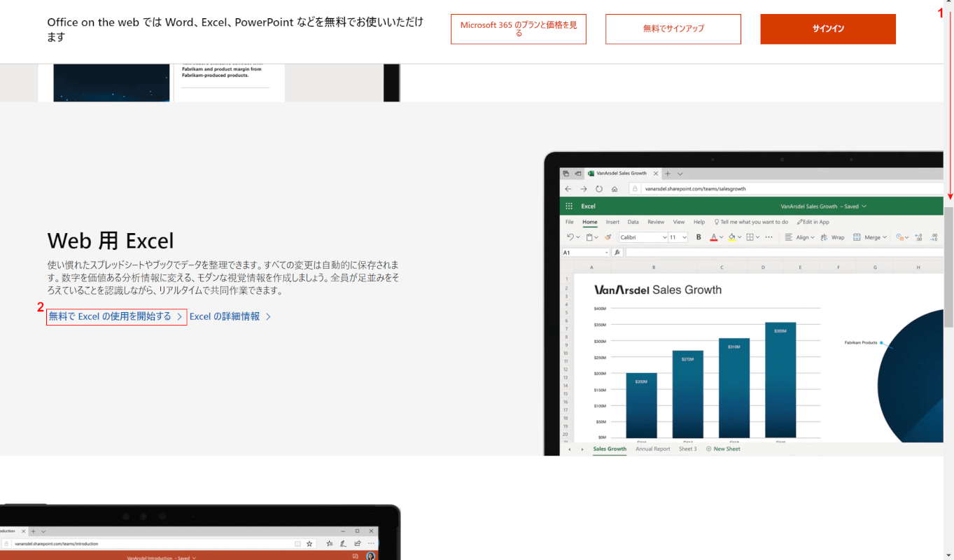Screen dimensions: 954x560
Task: Click the Paste clipboard icon in Excel ribbon
Action: pyautogui.click(x=589, y=237)
